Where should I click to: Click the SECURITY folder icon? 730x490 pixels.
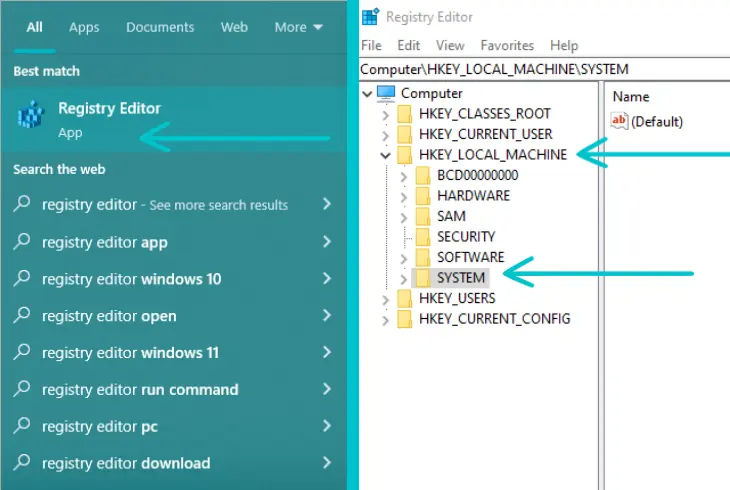[423, 237]
